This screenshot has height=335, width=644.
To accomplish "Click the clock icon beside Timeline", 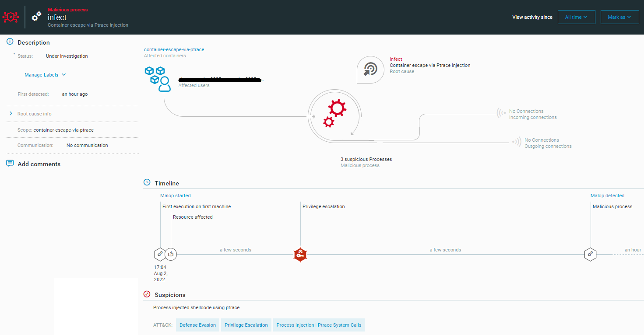I will pos(146,182).
